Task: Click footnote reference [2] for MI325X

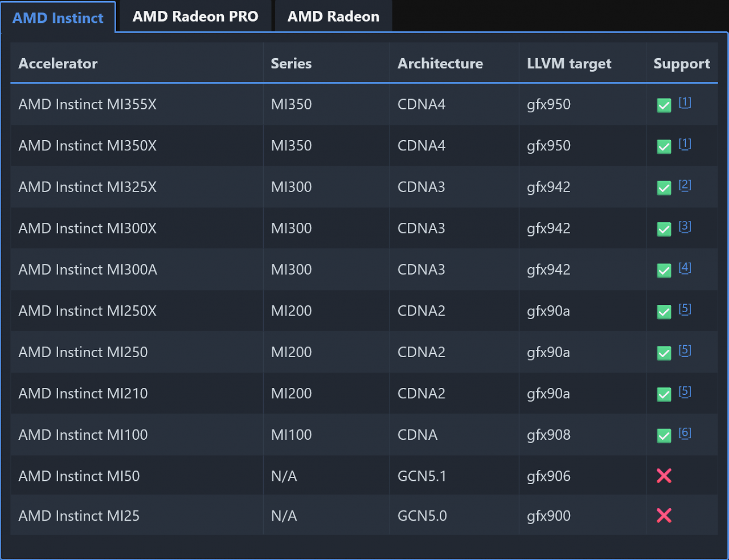Action: [x=685, y=185]
